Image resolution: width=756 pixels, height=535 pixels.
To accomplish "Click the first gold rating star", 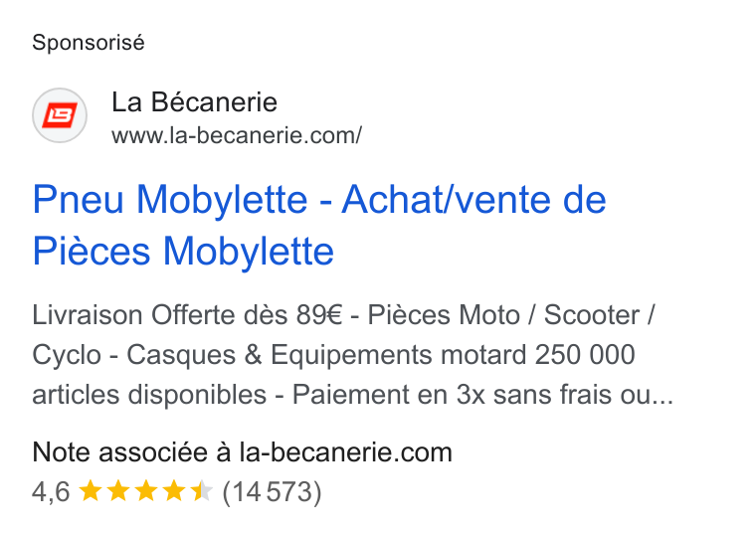I will pyautogui.click(x=91, y=491).
